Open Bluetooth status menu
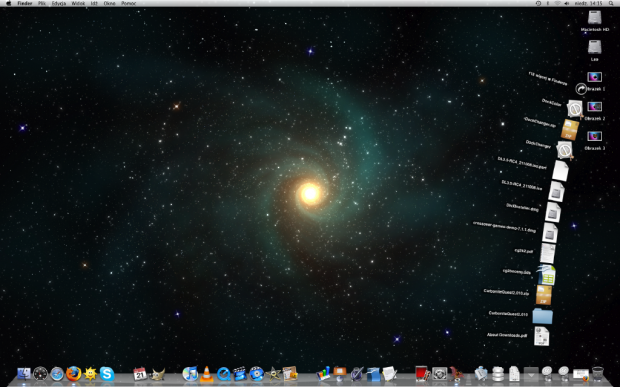The width and height of the screenshot is (620, 387). tap(548, 3)
